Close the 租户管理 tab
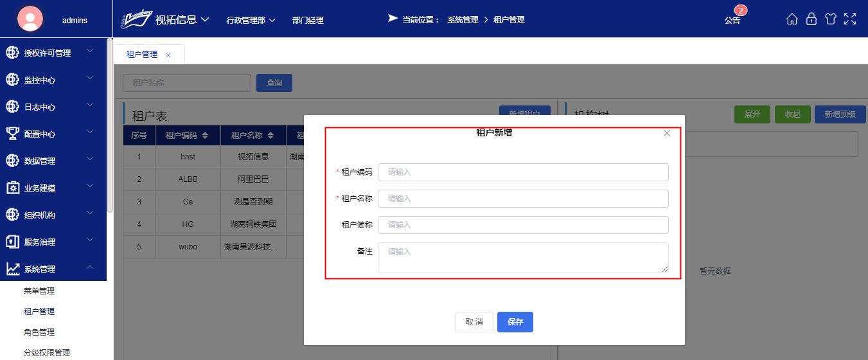868x360 pixels. [168, 55]
